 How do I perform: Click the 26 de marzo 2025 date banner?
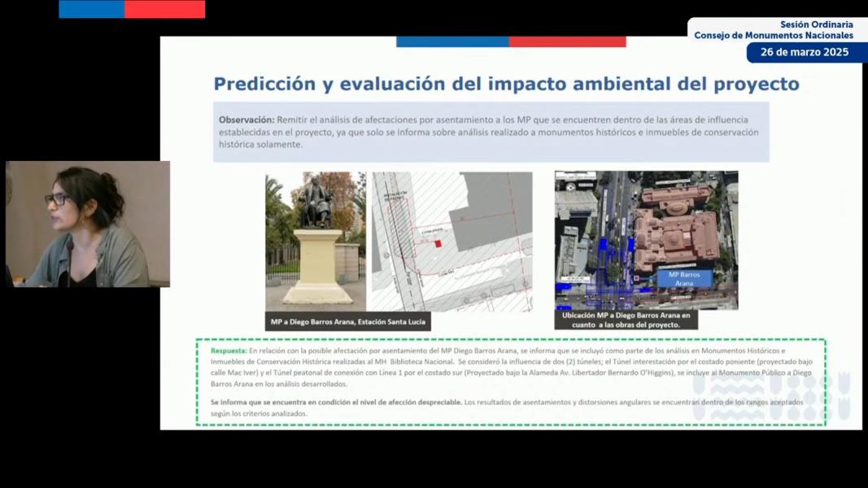point(805,53)
